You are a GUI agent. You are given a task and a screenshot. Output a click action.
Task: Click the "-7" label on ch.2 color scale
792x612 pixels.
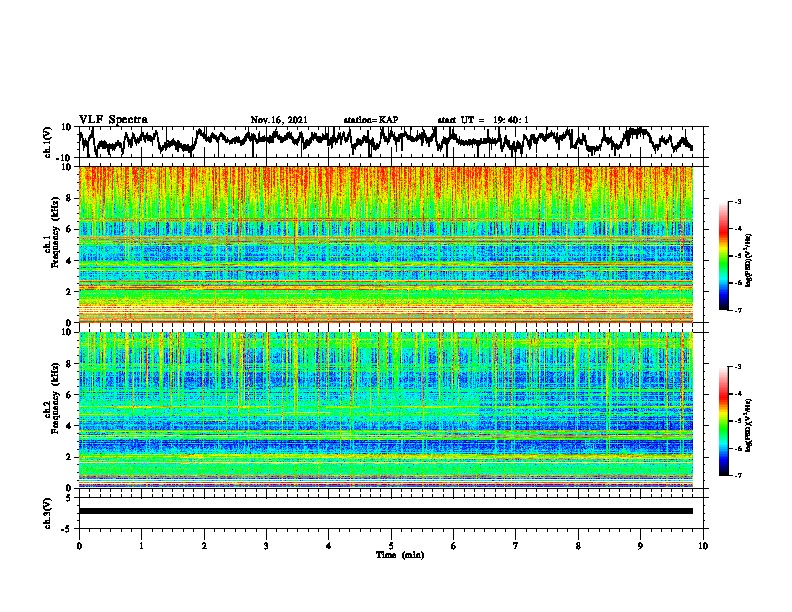coord(738,476)
